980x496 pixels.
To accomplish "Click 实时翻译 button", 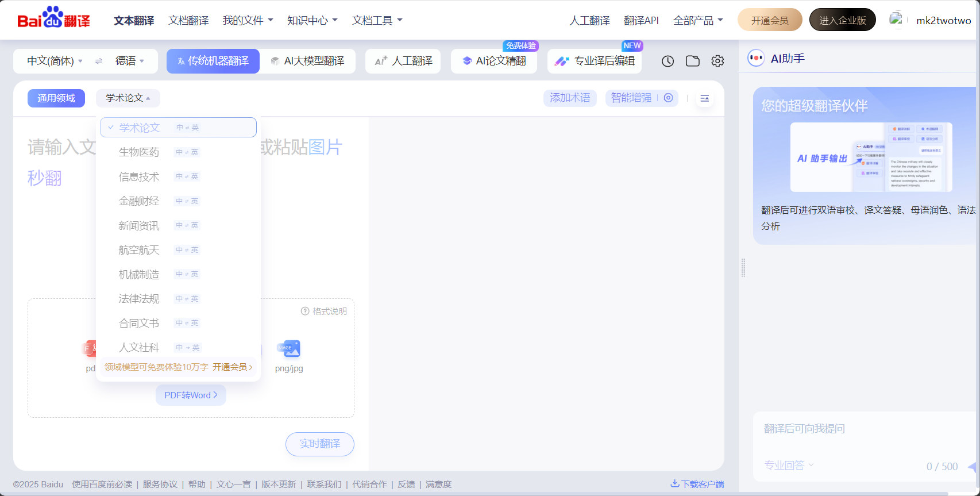I will 320,444.
